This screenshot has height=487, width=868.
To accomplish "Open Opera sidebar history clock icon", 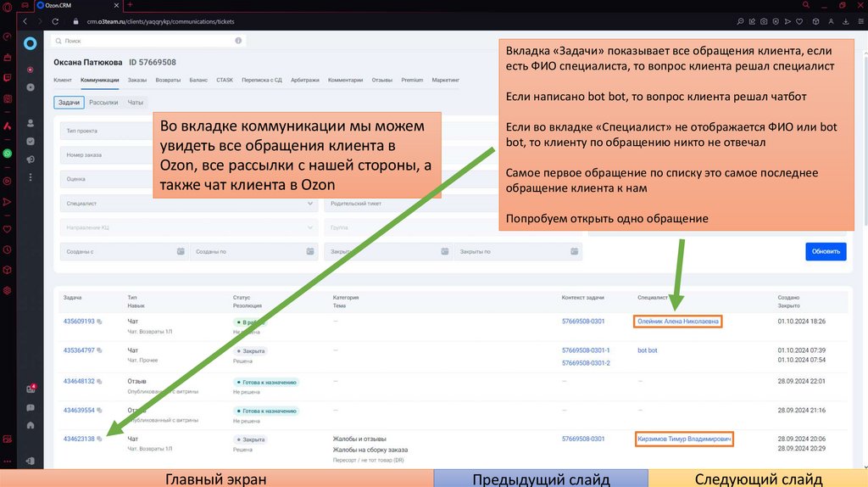I will 7,250.
